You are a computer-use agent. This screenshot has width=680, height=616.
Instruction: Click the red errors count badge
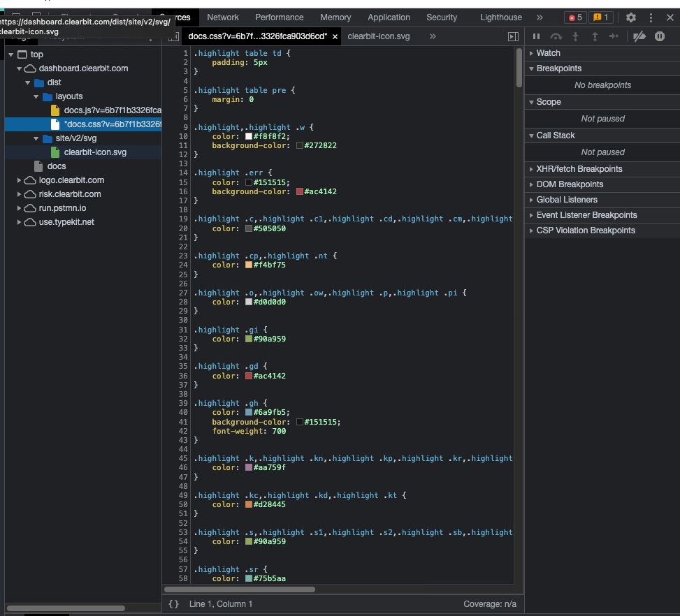575,17
